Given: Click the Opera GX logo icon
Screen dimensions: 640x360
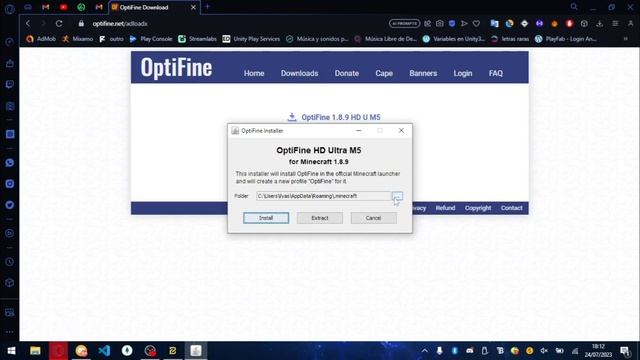Looking at the screenshot, I should 10,9.
